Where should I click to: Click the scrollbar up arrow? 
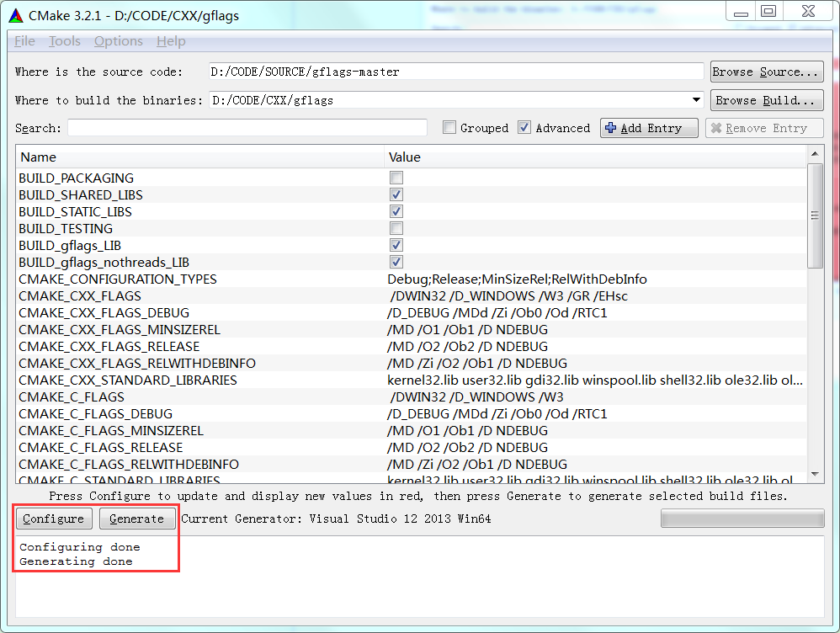815,154
